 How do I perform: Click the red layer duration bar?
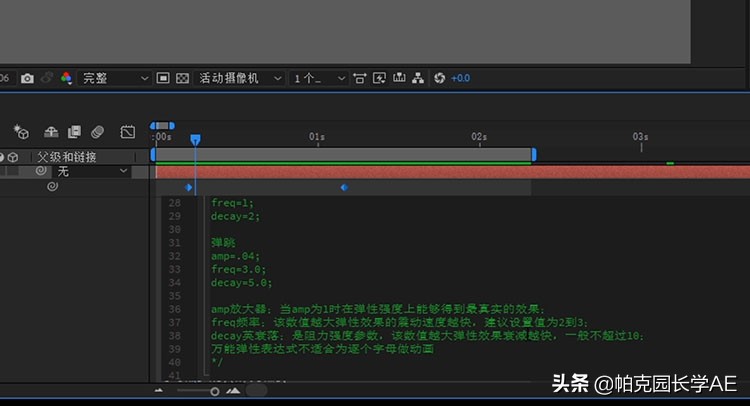452,172
